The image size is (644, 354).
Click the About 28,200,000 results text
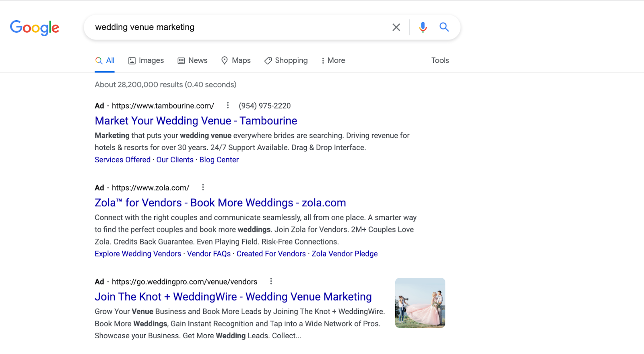(165, 85)
